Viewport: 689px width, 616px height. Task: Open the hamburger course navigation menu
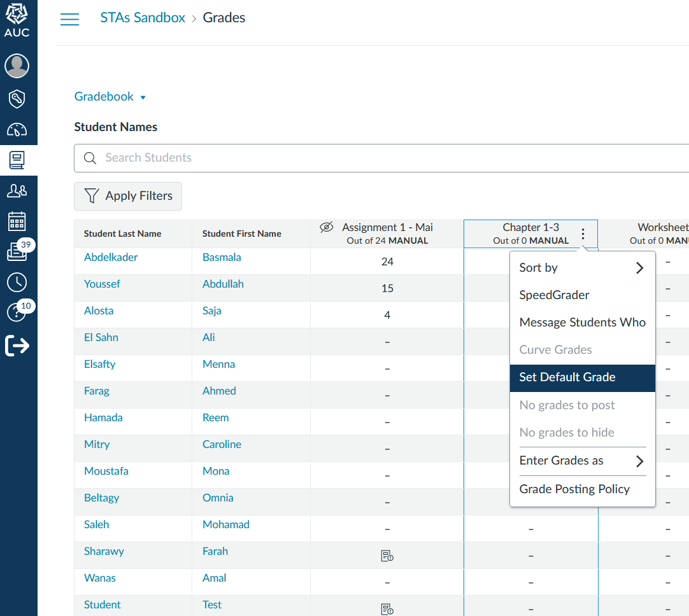point(69,19)
